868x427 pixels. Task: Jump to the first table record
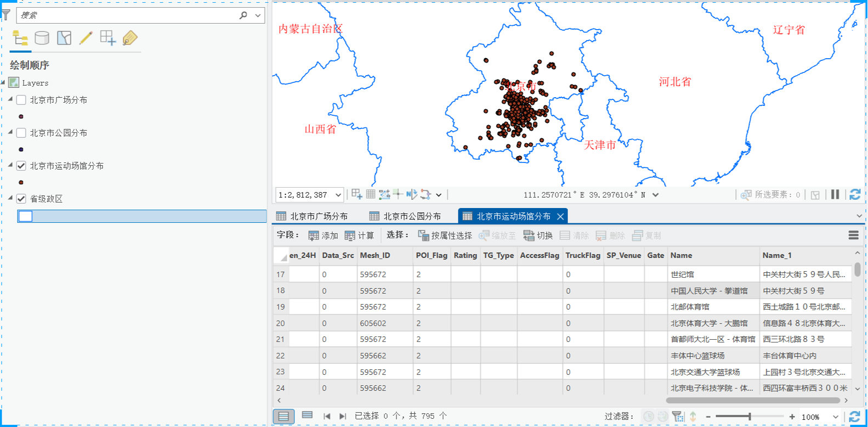tap(327, 416)
